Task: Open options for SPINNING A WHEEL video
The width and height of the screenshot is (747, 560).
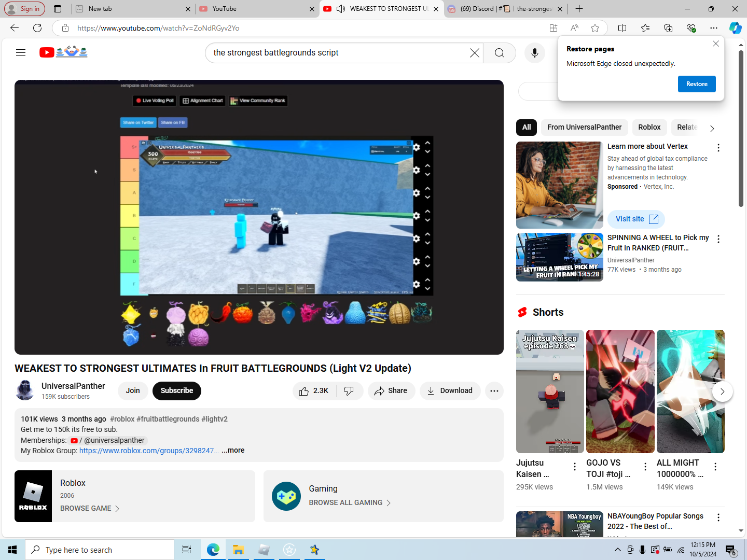Action: (x=718, y=239)
